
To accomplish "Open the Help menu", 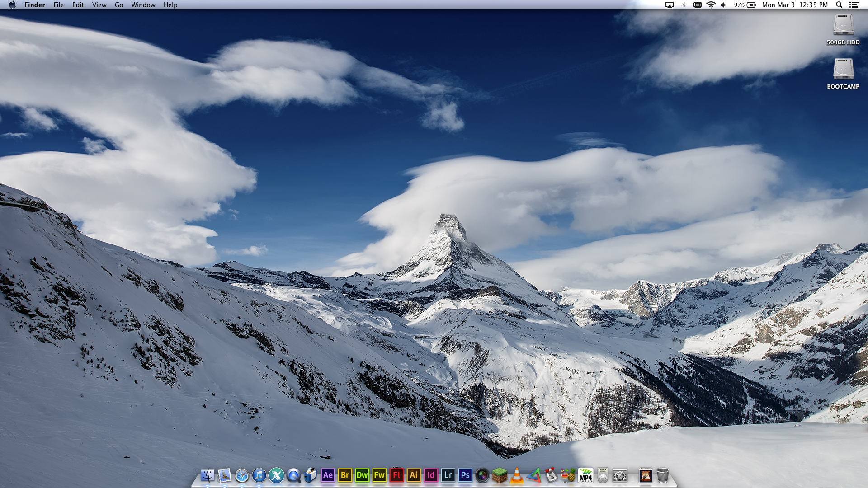I will (x=170, y=5).
